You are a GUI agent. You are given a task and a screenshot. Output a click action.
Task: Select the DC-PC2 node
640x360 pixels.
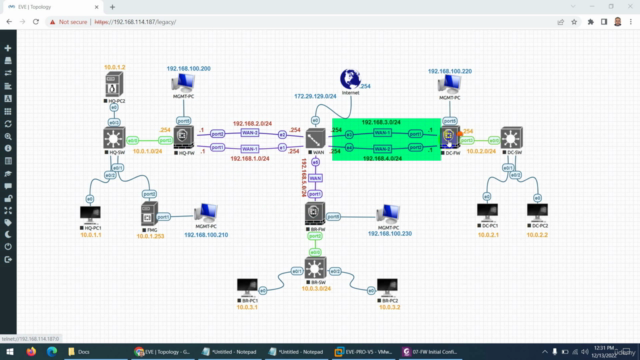pos(537,212)
